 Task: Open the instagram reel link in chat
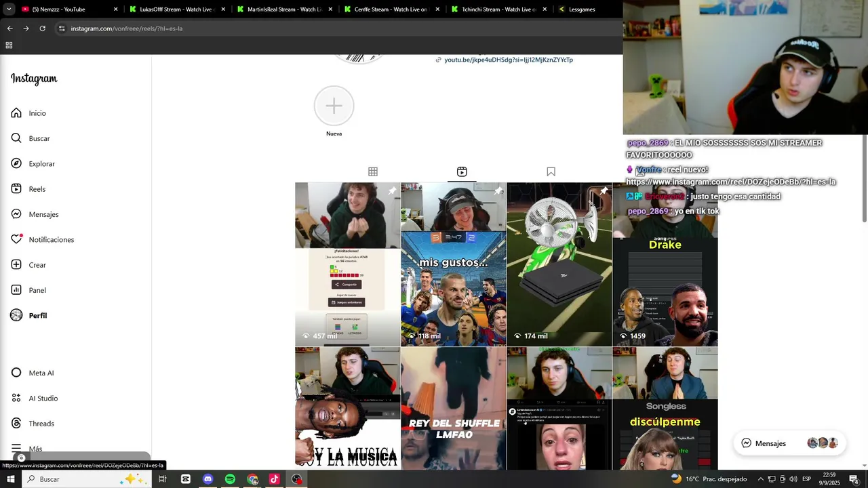click(730, 182)
